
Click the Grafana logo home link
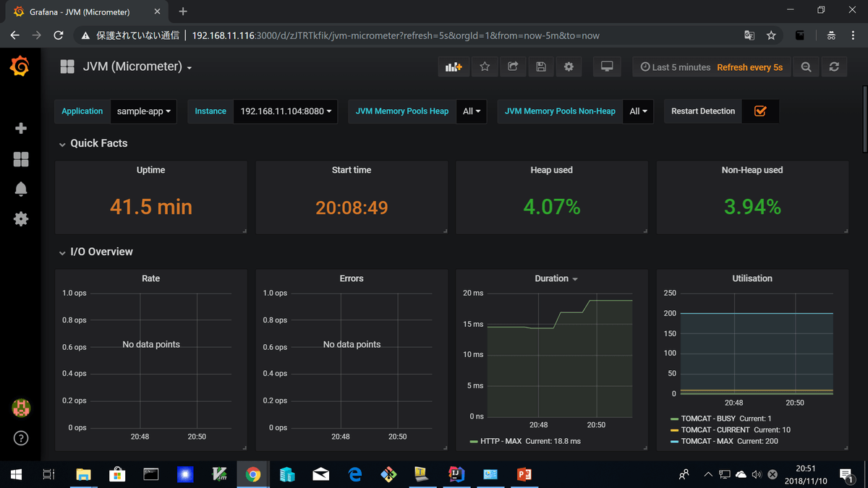(x=20, y=67)
